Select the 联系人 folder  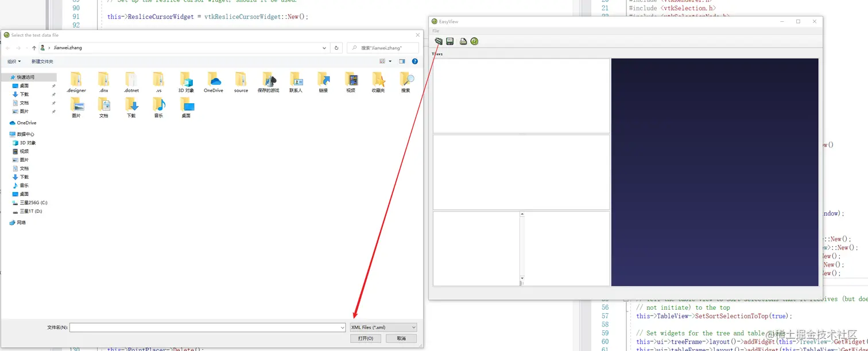(296, 83)
